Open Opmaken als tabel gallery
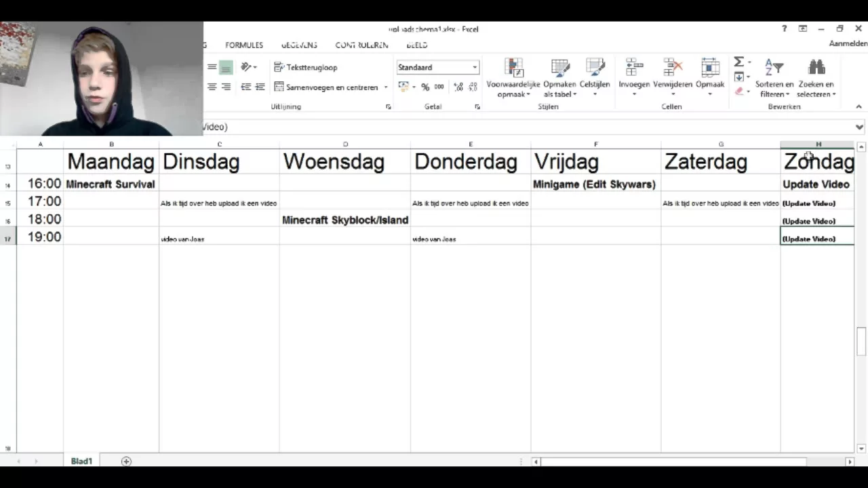868x488 pixels. (559, 77)
